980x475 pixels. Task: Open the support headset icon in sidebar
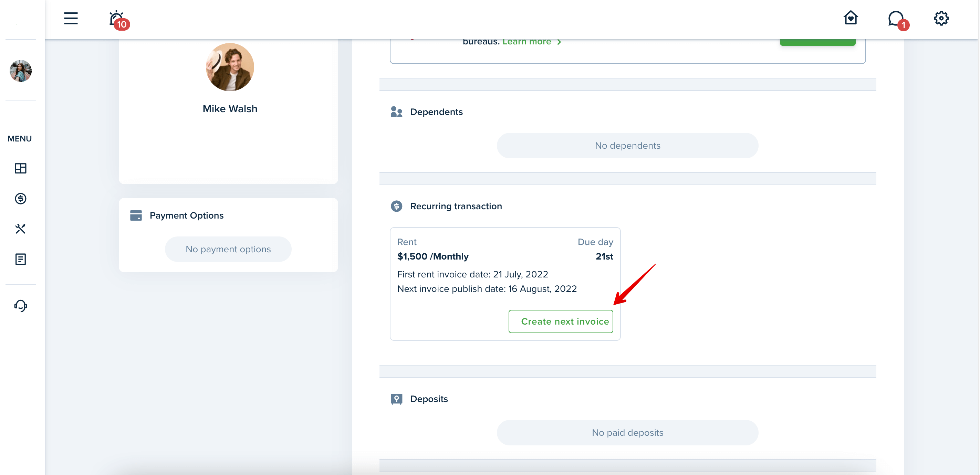tap(21, 306)
